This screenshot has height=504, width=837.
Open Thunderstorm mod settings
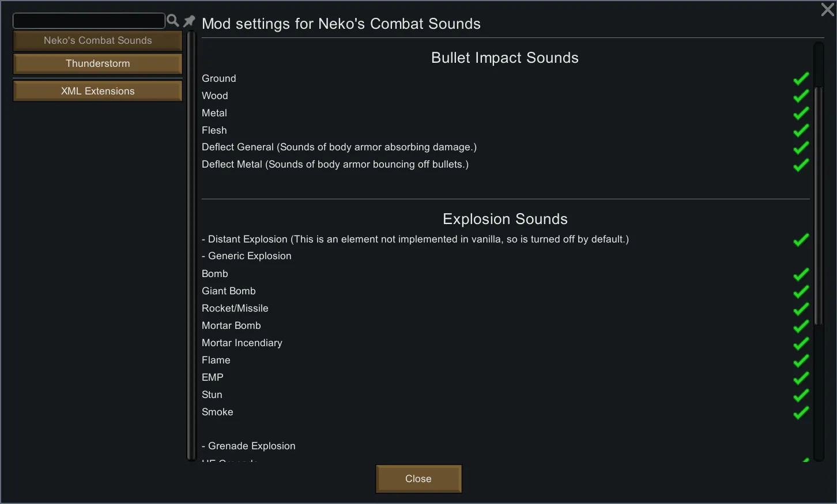tap(97, 64)
